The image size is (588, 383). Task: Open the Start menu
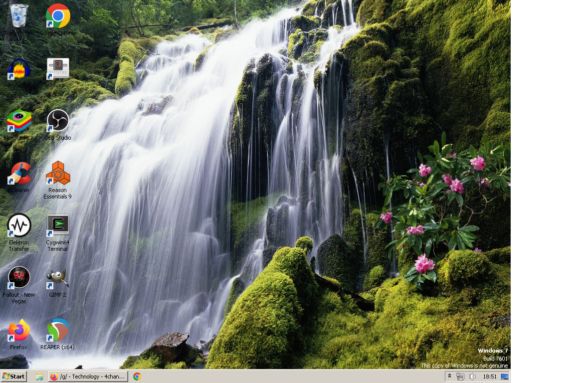coord(14,376)
